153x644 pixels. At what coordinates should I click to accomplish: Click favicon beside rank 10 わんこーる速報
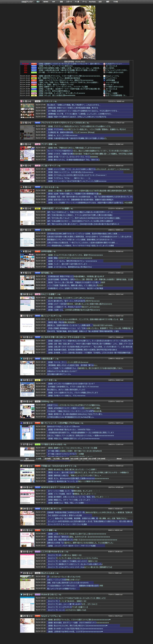tap(21, 294)
